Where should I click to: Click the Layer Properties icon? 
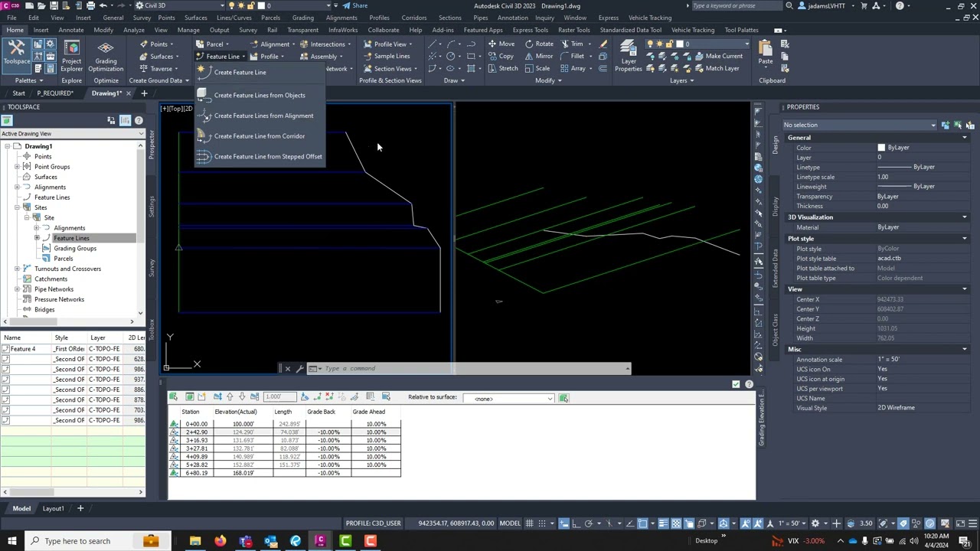(629, 56)
